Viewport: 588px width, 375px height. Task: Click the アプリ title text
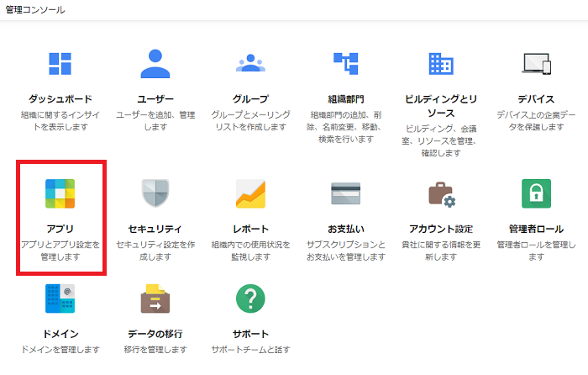point(60,229)
